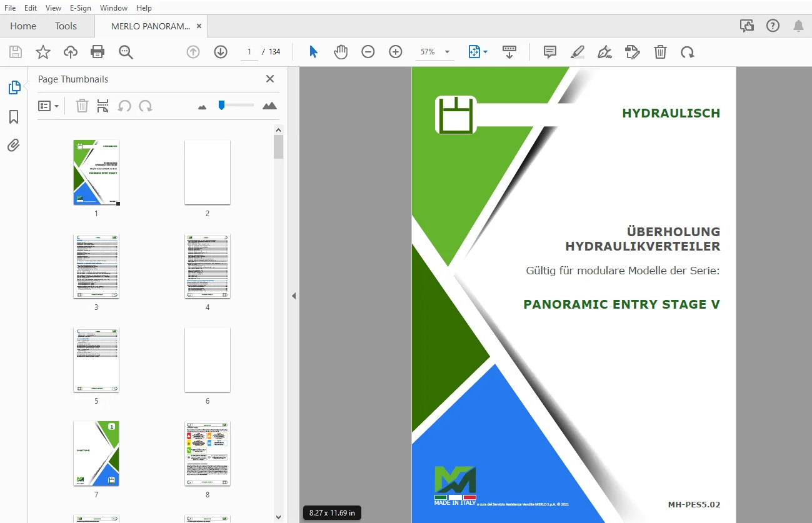Click the PANORAMIC ENTRY STAGE V heading

click(622, 304)
